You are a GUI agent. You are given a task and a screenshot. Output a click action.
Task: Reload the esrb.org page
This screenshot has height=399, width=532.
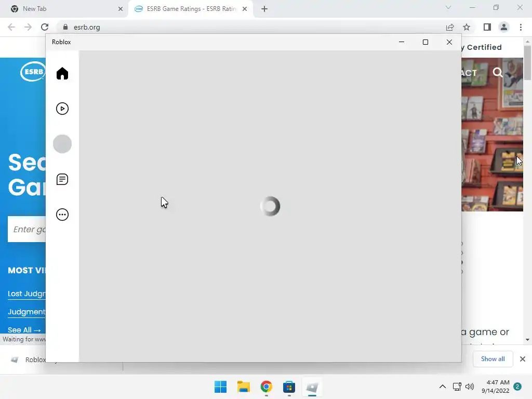tap(45, 27)
